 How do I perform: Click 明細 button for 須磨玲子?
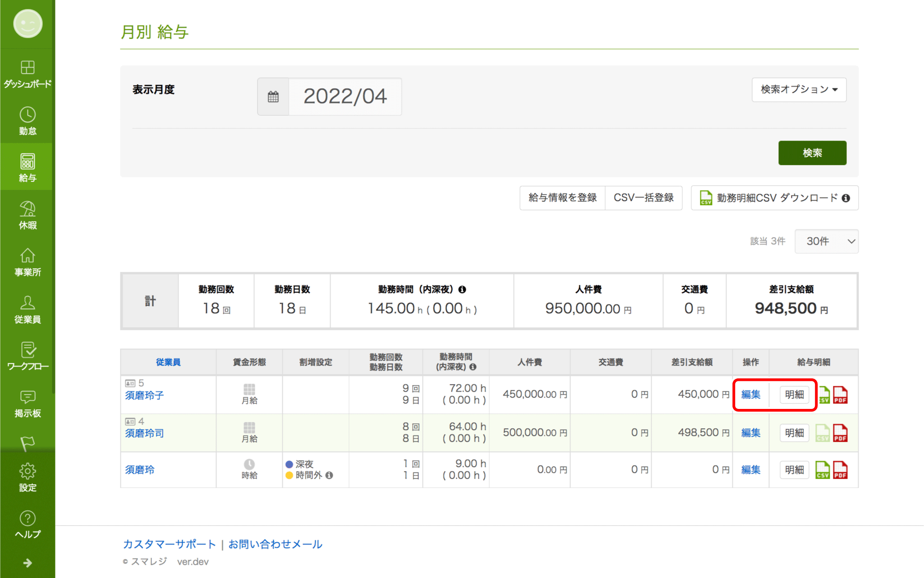794,395
